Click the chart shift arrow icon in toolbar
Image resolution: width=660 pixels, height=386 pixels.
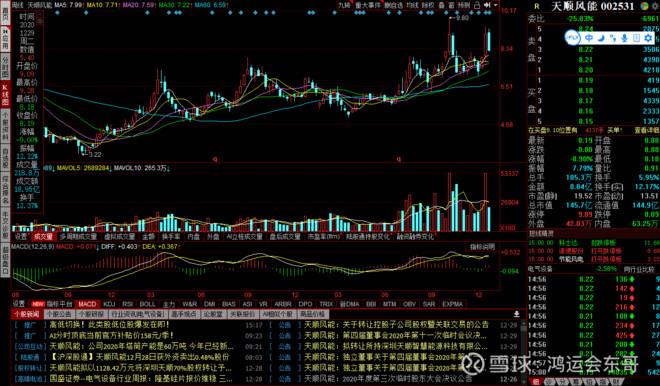click(x=487, y=5)
